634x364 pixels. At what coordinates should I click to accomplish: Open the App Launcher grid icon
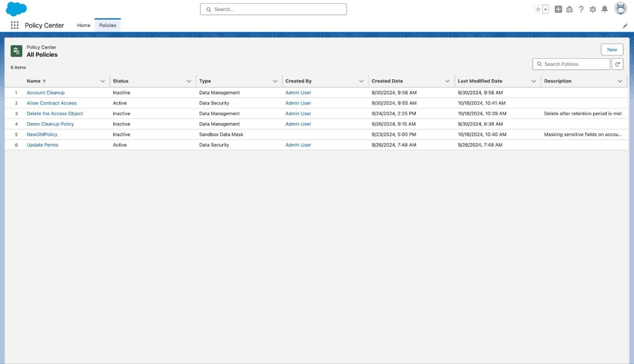(14, 25)
